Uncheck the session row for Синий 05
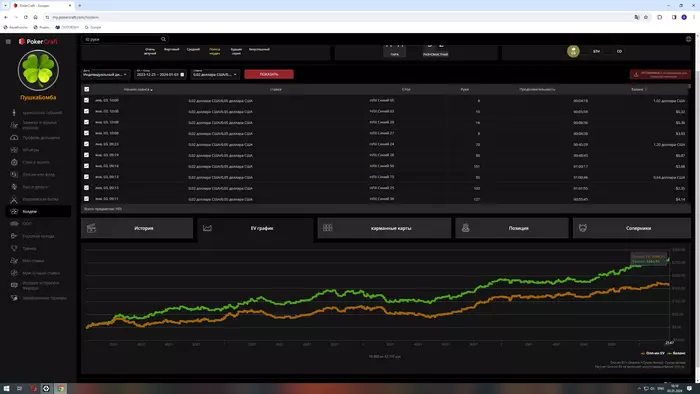Screen dimensions: 700x394 point(86,100)
